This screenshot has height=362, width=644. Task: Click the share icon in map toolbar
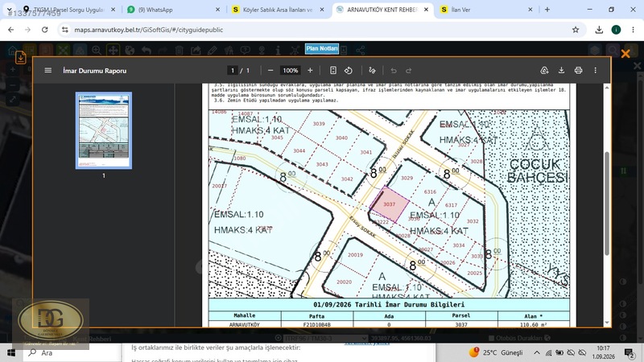click(361, 50)
